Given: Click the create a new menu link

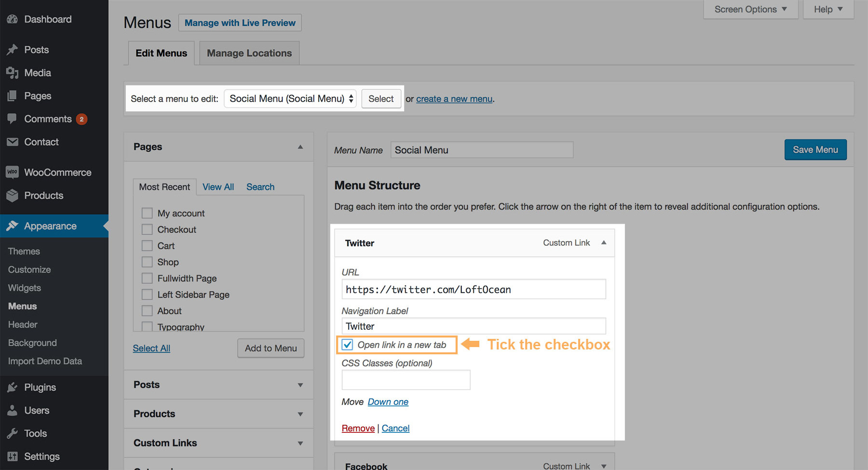Looking at the screenshot, I should (454, 99).
